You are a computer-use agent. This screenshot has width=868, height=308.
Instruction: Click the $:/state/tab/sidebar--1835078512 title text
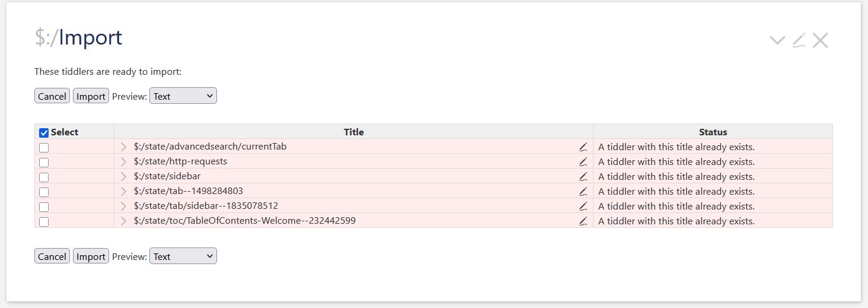[x=206, y=206]
